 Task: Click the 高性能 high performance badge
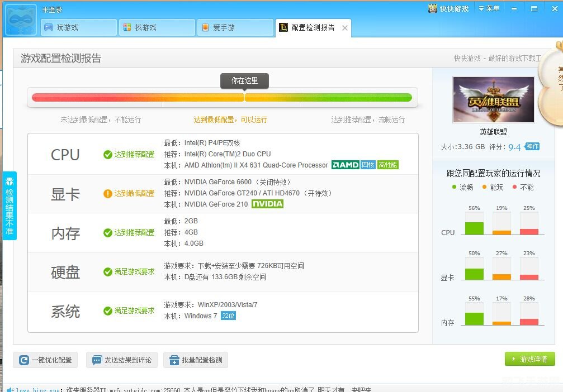tap(387, 165)
